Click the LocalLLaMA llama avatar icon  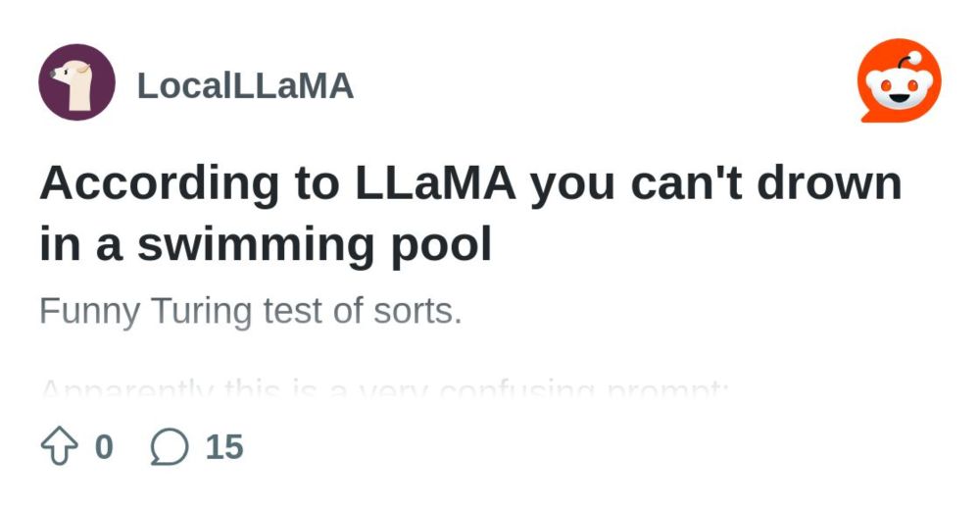tap(76, 82)
